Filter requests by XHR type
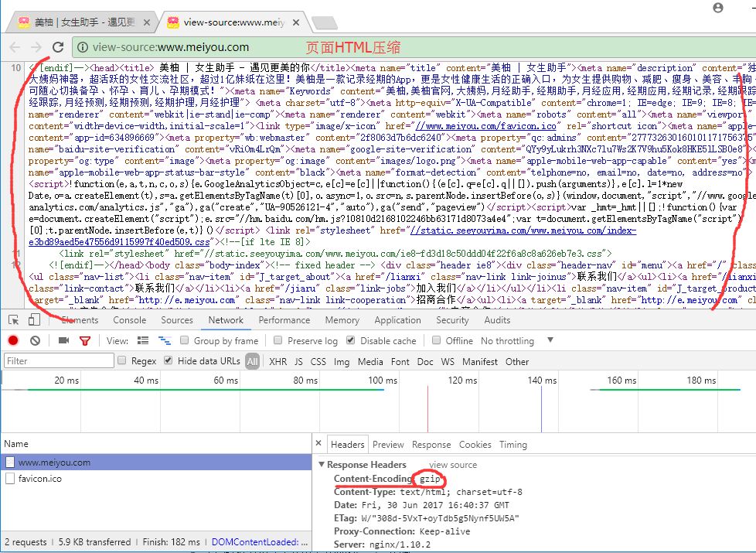 pos(278,361)
